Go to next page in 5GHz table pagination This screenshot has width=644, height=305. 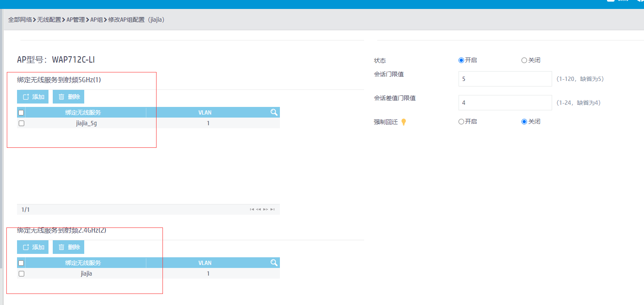pyautogui.click(x=265, y=210)
